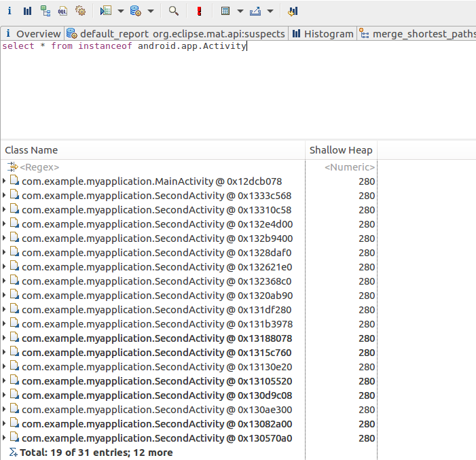Image resolution: width=476 pixels, height=460 pixels.
Task: Switch to the Overview tab
Action: click(x=33, y=34)
